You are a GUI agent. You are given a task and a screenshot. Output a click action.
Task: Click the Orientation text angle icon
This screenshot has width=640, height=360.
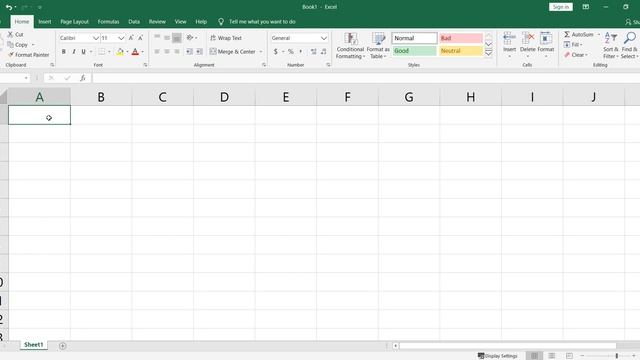click(x=190, y=38)
